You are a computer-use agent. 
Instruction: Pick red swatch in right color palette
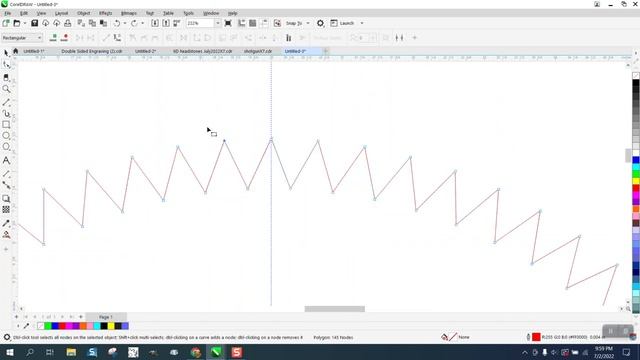[x=636, y=188]
